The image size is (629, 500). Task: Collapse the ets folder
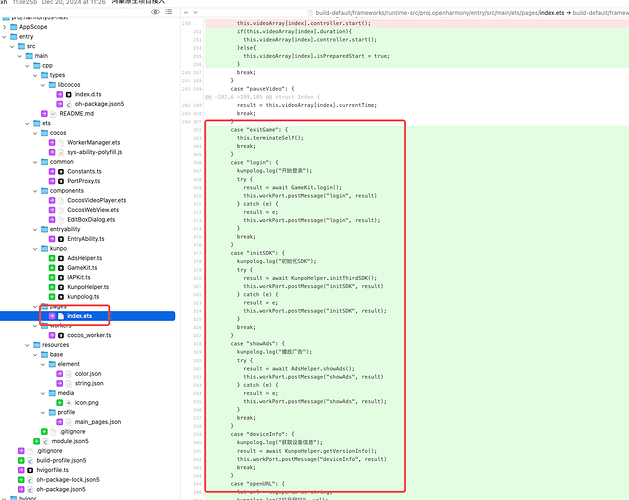(x=27, y=123)
